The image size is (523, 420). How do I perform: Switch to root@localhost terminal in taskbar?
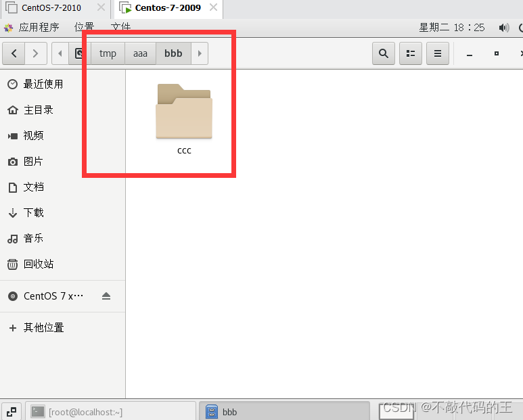pos(110,412)
